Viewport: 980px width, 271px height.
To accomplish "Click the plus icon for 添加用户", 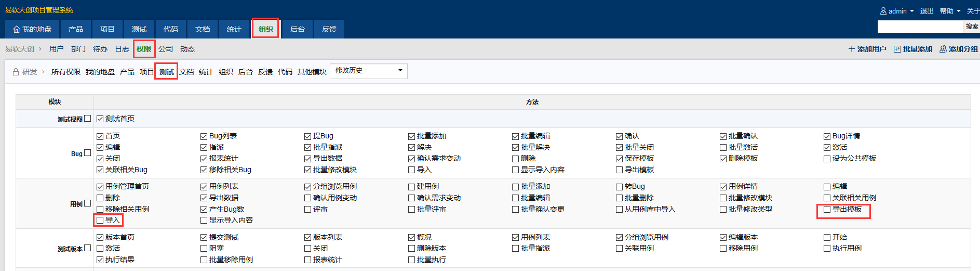I will [851, 49].
